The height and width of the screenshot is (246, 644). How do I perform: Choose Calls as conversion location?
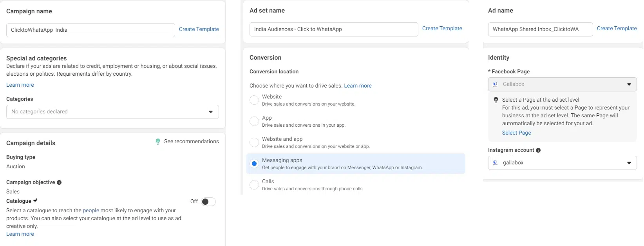254,185
